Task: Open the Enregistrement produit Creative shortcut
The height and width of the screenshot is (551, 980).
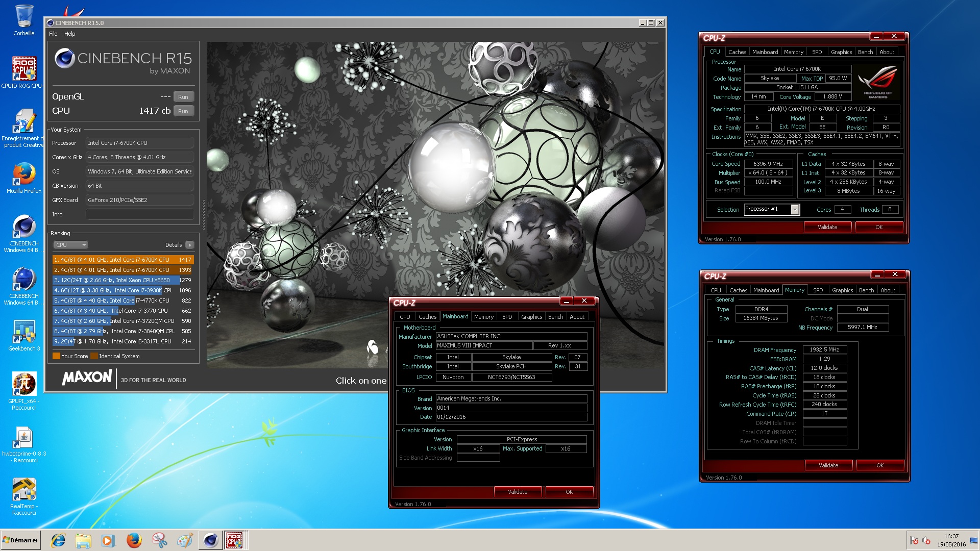Action: point(23,128)
